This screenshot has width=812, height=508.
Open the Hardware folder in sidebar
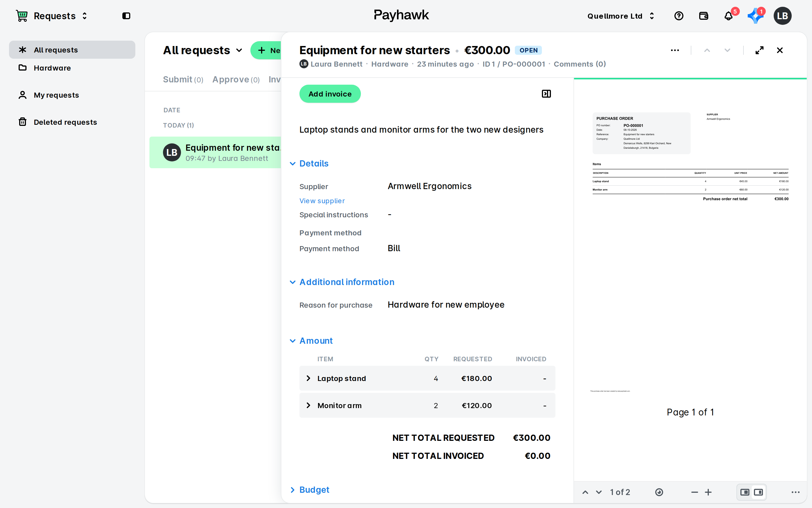point(72,68)
